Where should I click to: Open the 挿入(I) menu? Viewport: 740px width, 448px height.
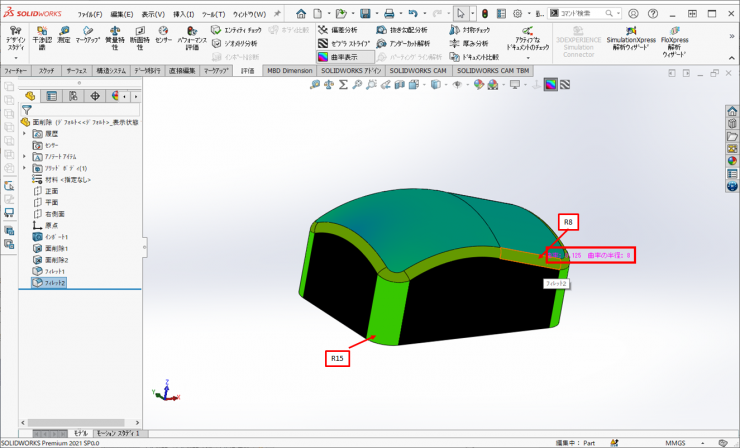point(184,14)
